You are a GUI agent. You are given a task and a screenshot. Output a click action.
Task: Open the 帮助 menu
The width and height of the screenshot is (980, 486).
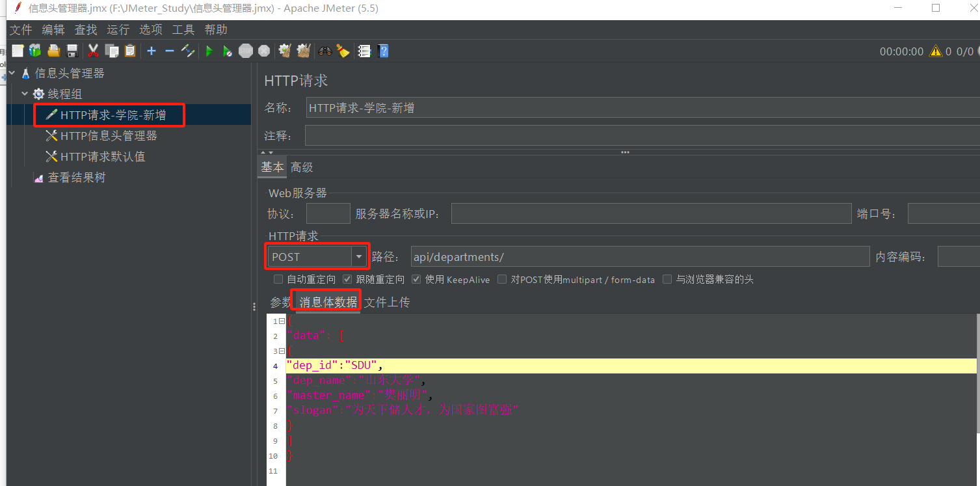tap(216, 30)
